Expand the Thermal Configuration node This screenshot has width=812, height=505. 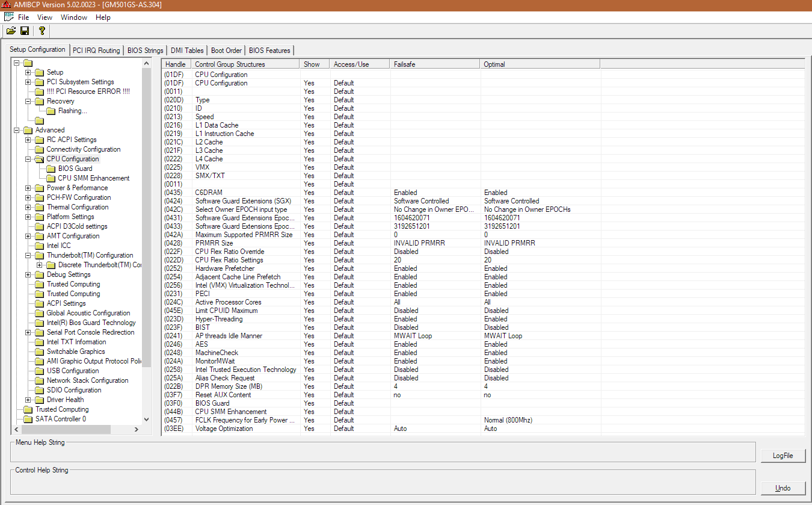[28, 207]
